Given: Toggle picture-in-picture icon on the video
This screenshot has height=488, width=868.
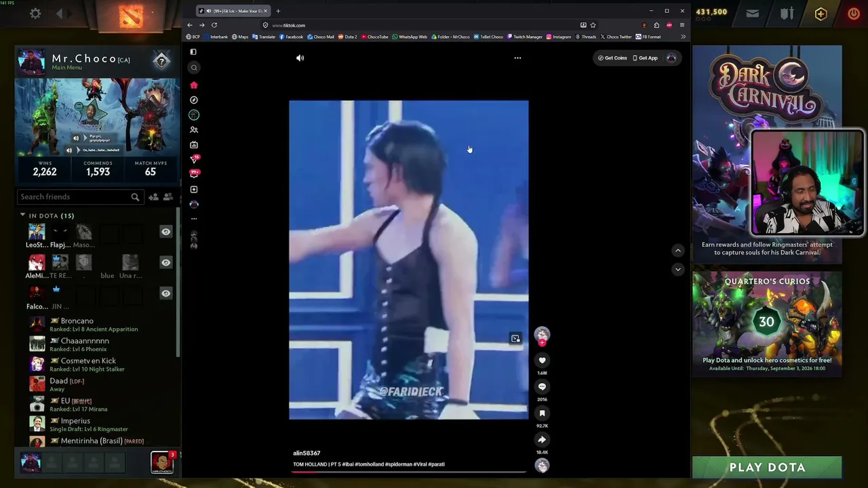Looking at the screenshot, I should pyautogui.click(x=515, y=338).
